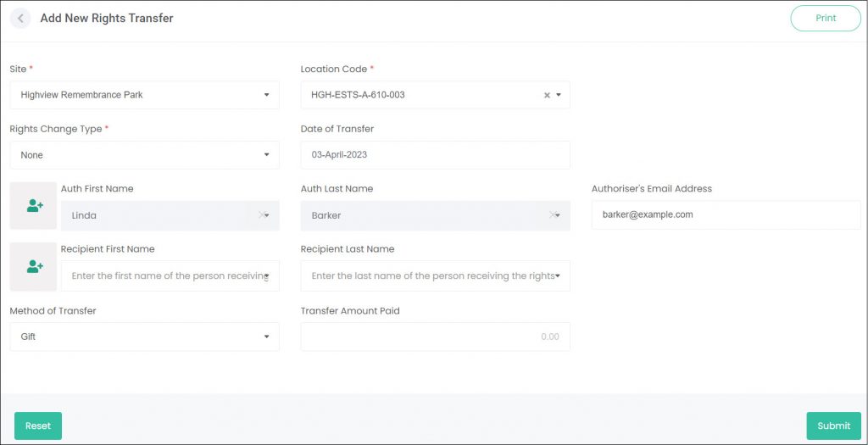Open the Method of Transfer dropdown

(144, 337)
